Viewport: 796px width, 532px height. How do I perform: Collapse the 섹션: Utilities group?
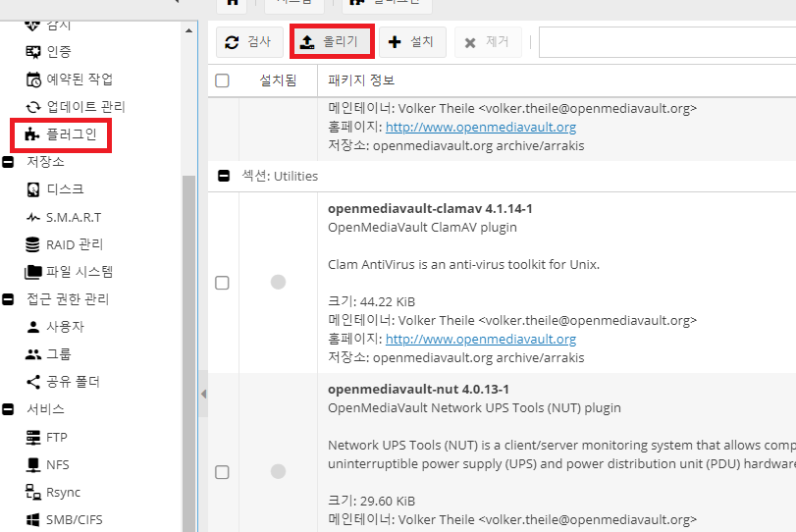224,176
